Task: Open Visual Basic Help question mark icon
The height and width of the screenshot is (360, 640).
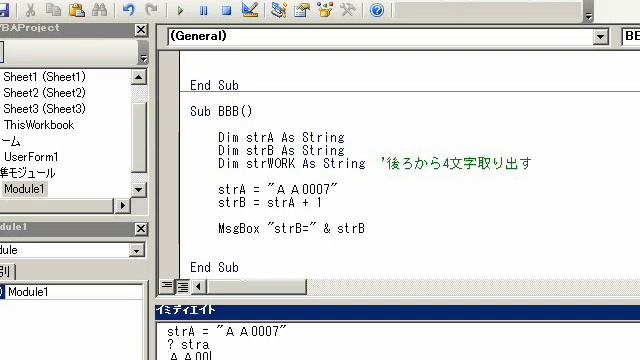Action: click(x=377, y=10)
